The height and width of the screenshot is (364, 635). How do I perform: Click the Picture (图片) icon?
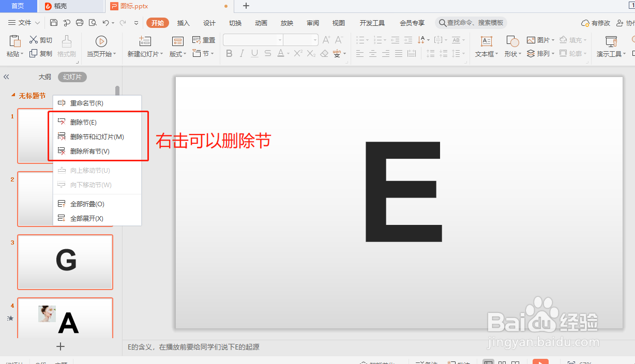[x=531, y=40]
